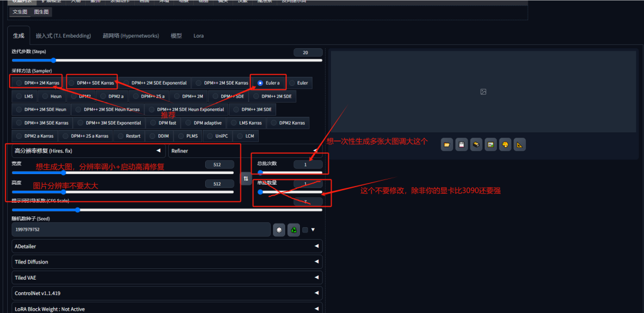Expand the Refiner section
Screen dimensions: 644x313
click(x=245, y=151)
